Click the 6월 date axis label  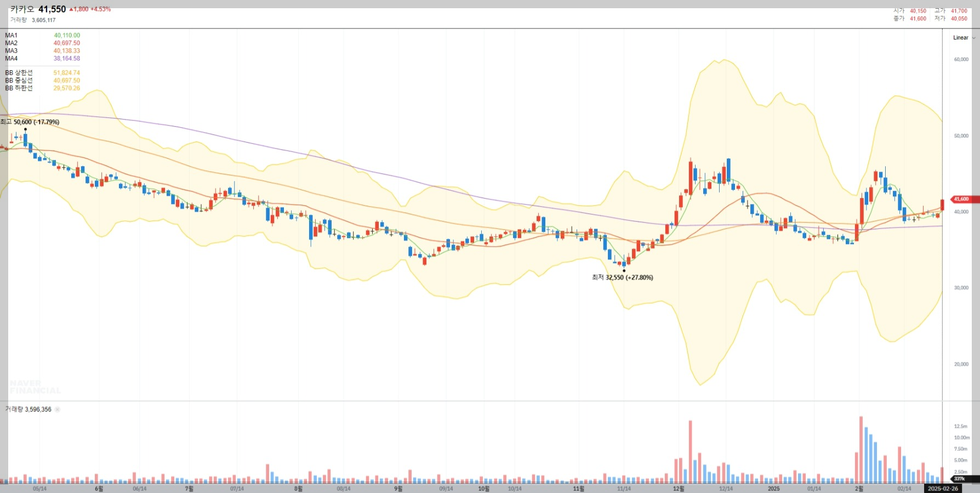click(99, 489)
